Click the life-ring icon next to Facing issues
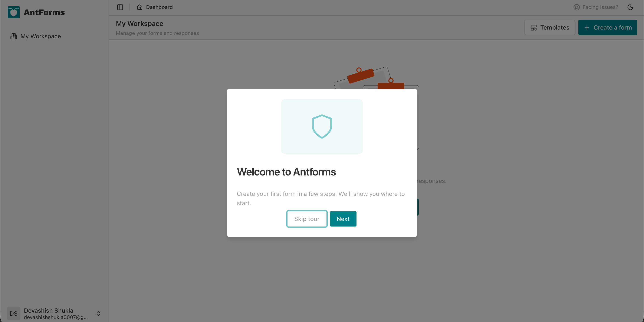 [576, 7]
